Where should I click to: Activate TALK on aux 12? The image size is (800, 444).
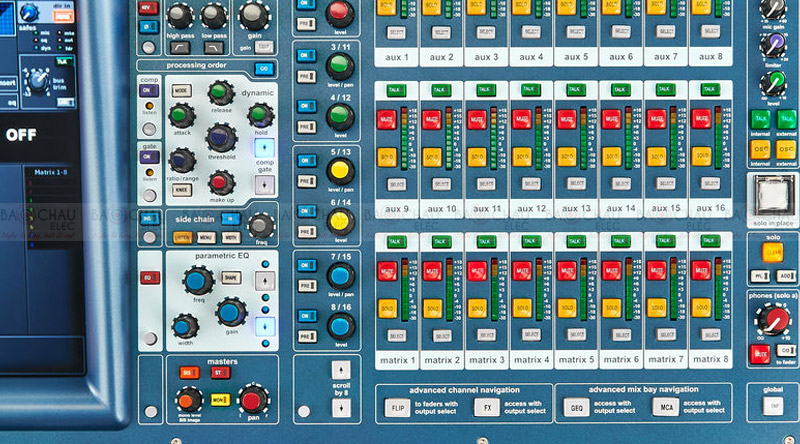[530, 90]
